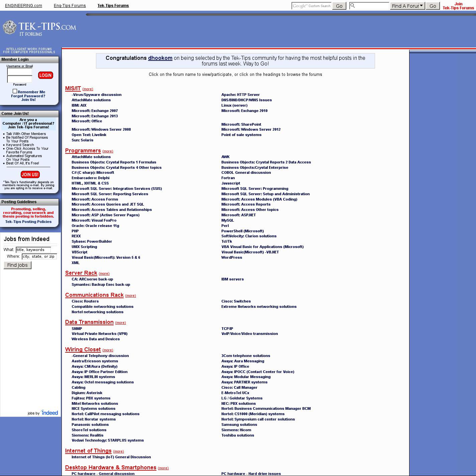The width and height of the screenshot is (476, 476).
Task: Open dhookom's profile link
Action: (x=160, y=58)
